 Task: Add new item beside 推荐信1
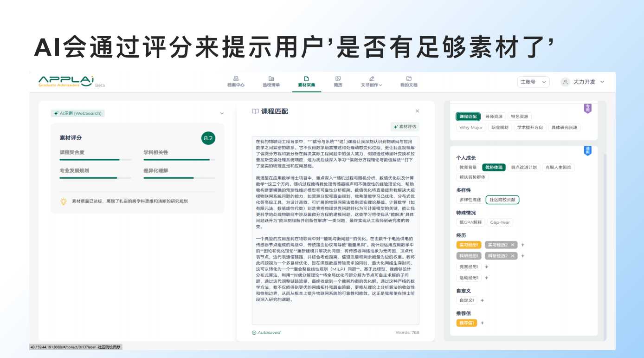482,323
